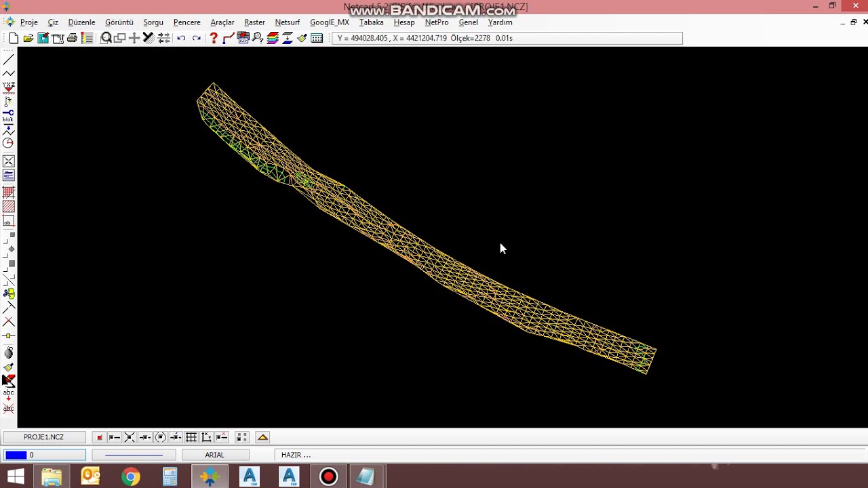The height and width of the screenshot is (488, 868).
Task: Open the Netsurf menu
Action: pyautogui.click(x=288, y=22)
